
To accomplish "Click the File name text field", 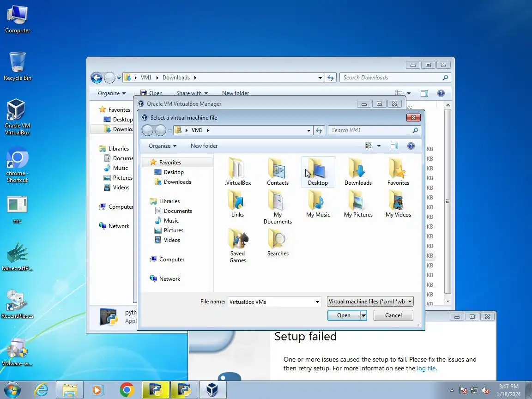I will [x=271, y=302].
